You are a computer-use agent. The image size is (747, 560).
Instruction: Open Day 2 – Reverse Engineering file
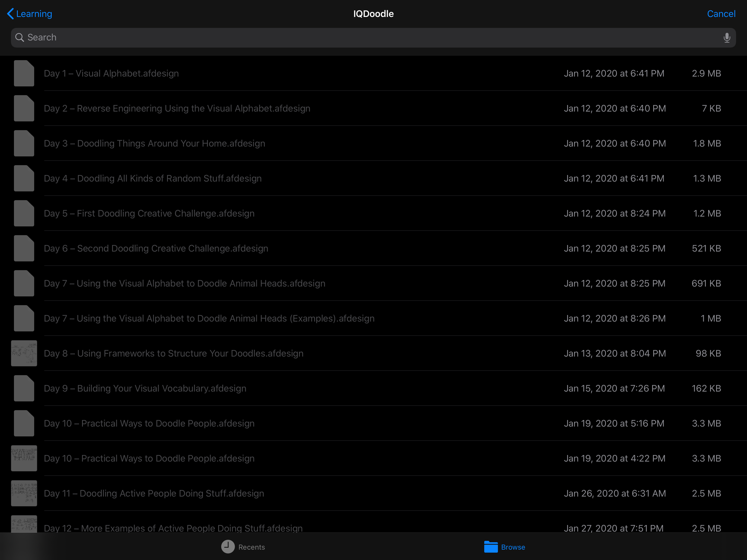(x=373, y=109)
